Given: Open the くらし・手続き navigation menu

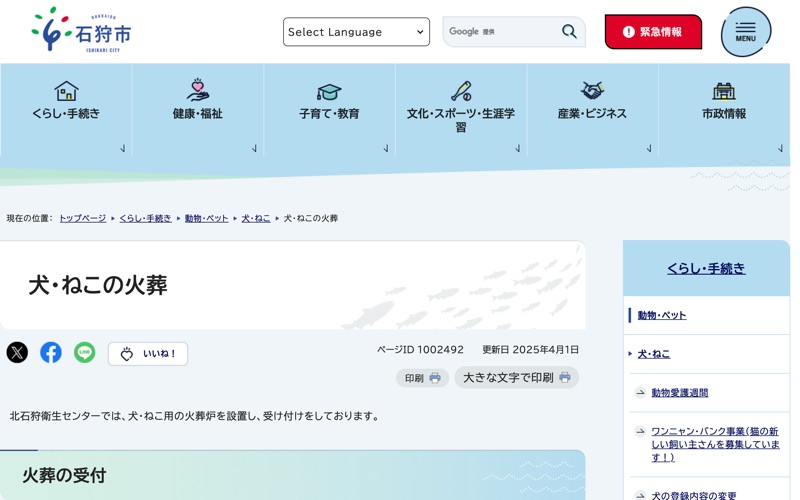Looking at the screenshot, I should (x=66, y=110).
